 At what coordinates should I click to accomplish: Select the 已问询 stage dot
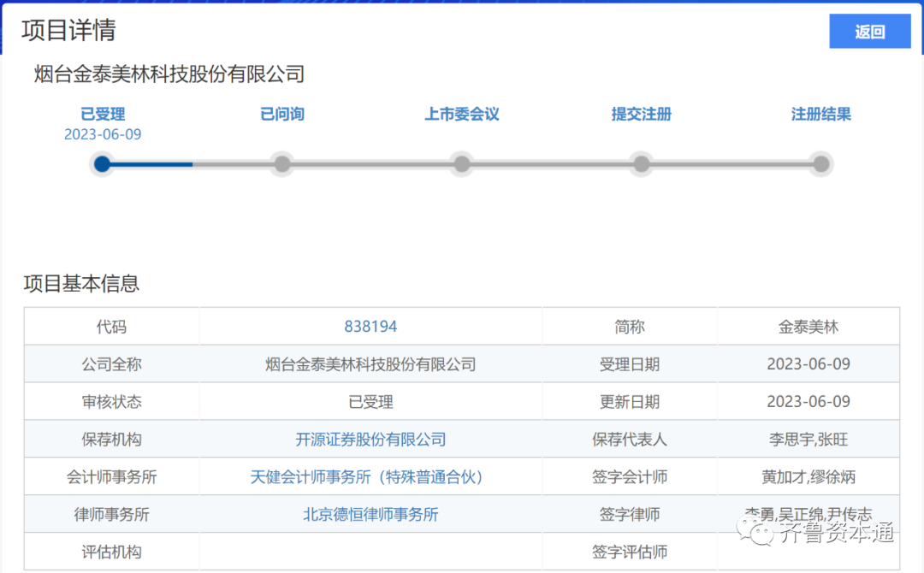[282, 163]
